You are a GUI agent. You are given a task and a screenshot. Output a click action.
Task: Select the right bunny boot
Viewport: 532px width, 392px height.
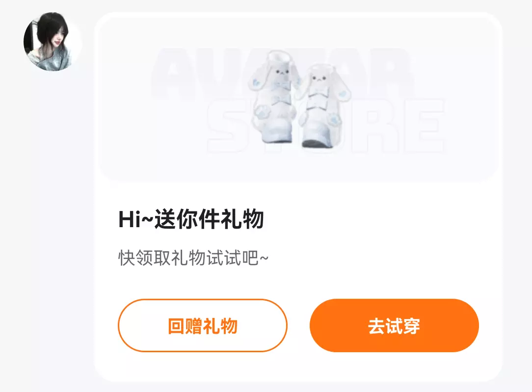coord(324,106)
